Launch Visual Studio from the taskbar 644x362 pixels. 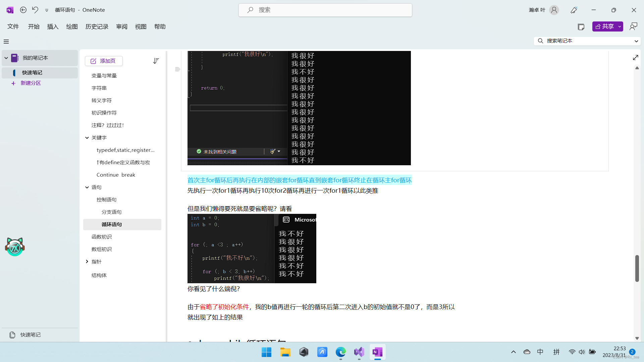(359, 352)
